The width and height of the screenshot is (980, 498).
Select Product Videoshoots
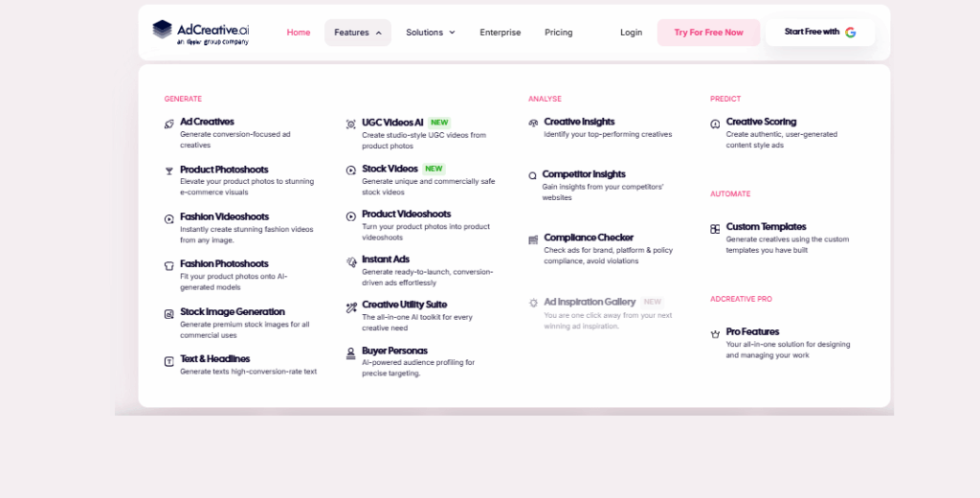point(406,214)
